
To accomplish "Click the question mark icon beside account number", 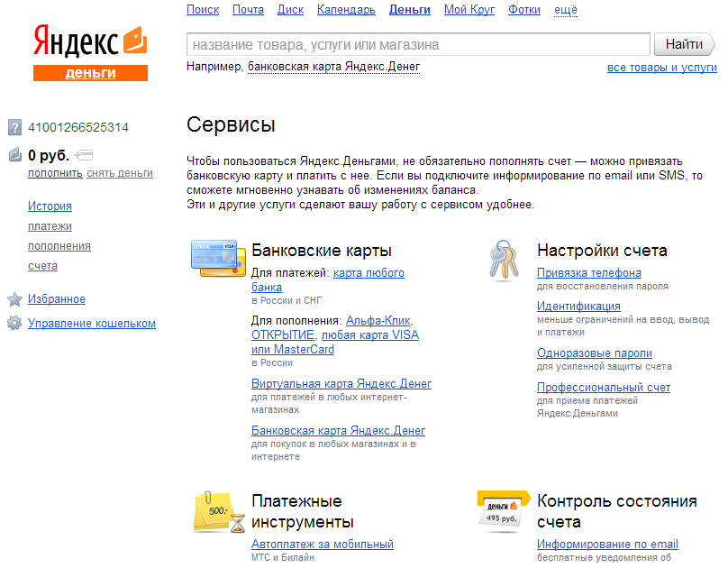I will [x=14, y=127].
